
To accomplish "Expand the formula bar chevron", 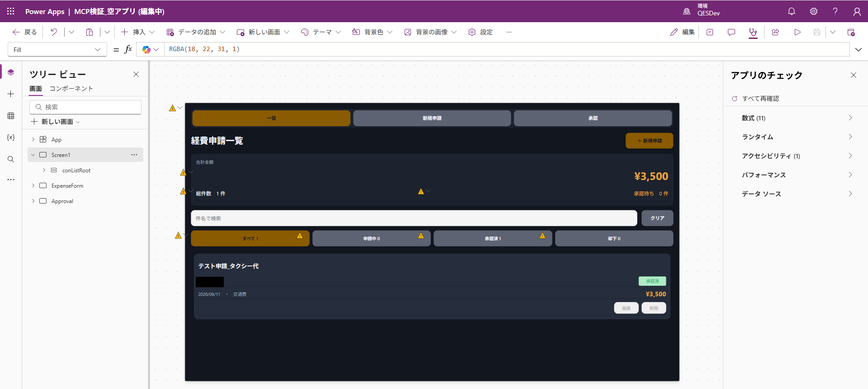I will click(859, 50).
